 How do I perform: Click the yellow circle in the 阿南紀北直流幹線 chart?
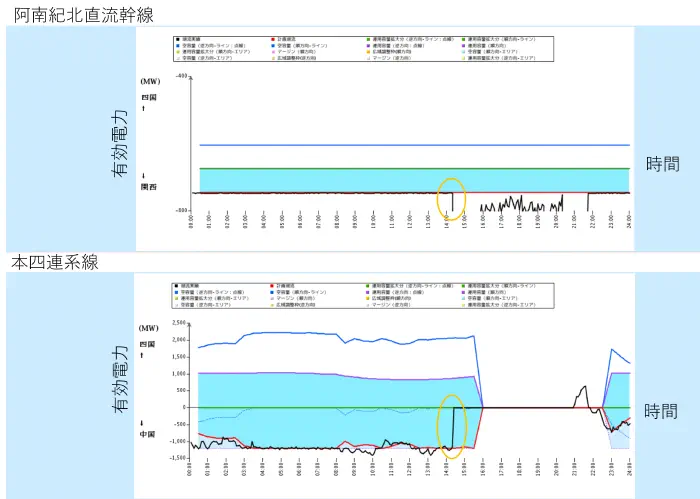[453, 198]
